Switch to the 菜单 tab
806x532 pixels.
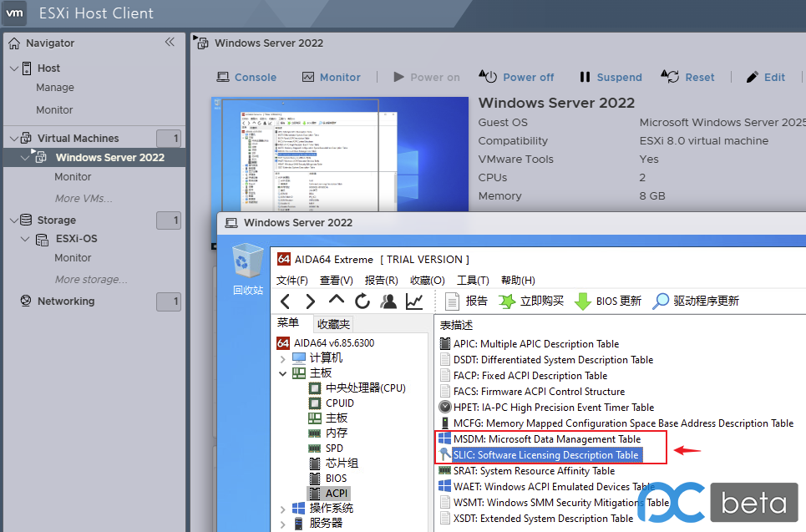click(288, 323)
